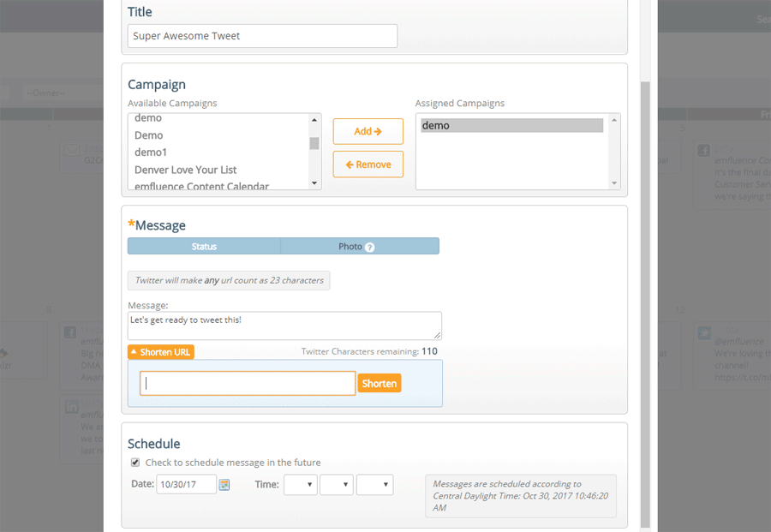Click into the Message text area
This screenshot has height=532, width=771.
tap(284, 326)
